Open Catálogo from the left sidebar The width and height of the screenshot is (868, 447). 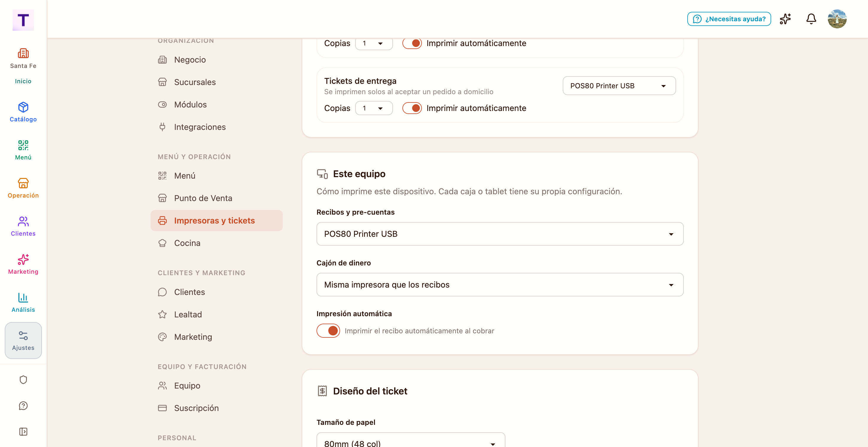(23, 112)
